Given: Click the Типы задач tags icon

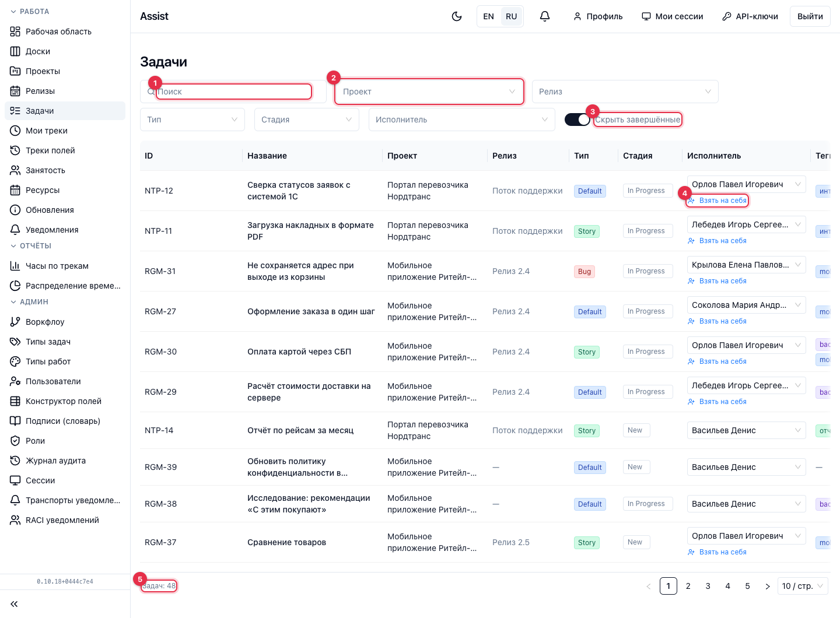Looking at the screenshot, I should [x=15, y=342].
